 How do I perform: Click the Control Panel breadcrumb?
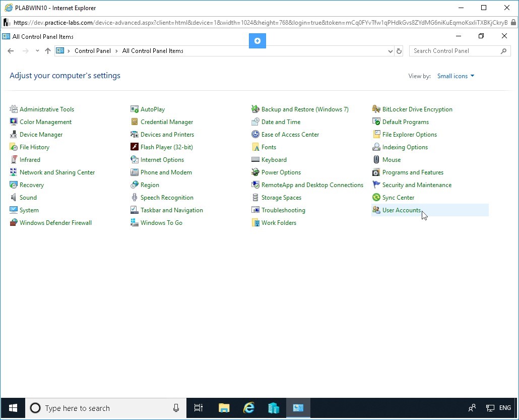(x=92, y=51)
